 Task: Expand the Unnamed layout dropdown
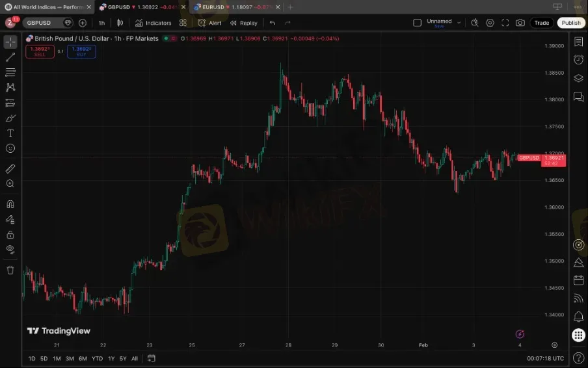[x=459, y=23]
